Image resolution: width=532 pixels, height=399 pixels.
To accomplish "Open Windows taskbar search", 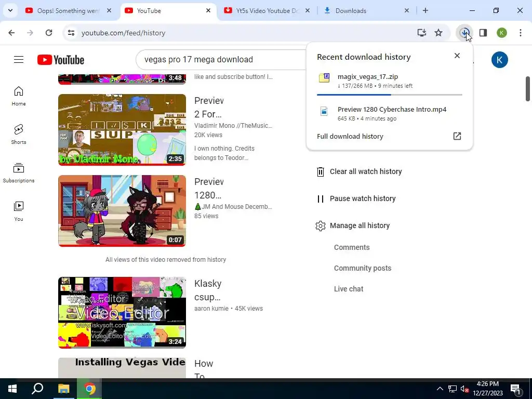I will (37, 389).
